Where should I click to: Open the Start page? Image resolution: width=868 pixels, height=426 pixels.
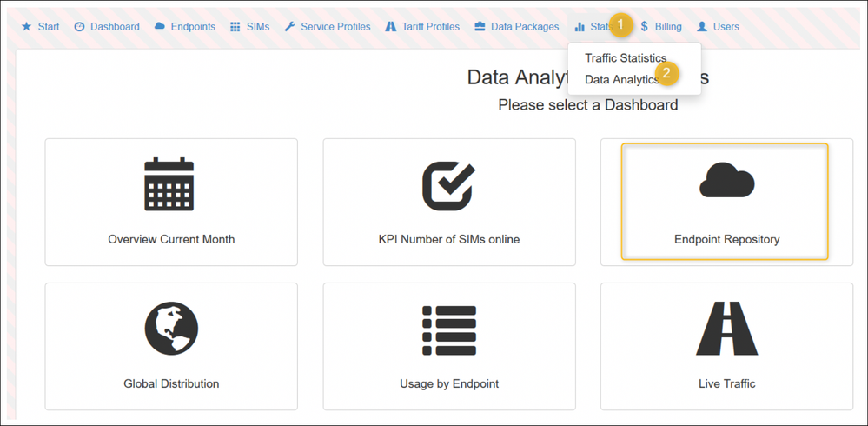[41, 27]
